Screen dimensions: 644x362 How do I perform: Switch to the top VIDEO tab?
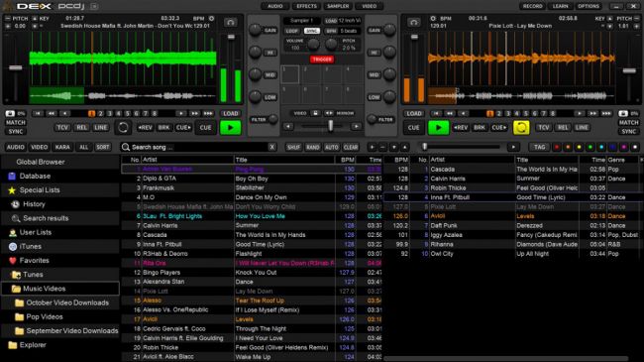(x=369, y=6)
